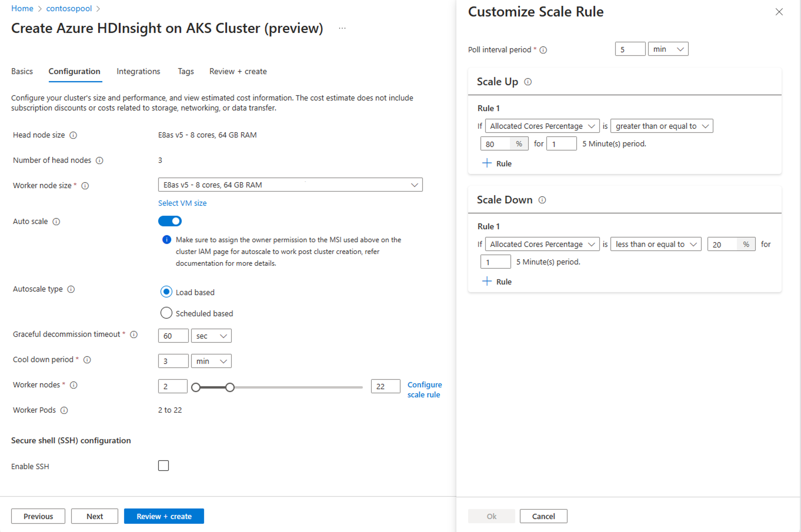The height and width of the screenshot is (532, 801).
Task: Click the minimum handle of Worker nodes slider
Action: [196, 387]
